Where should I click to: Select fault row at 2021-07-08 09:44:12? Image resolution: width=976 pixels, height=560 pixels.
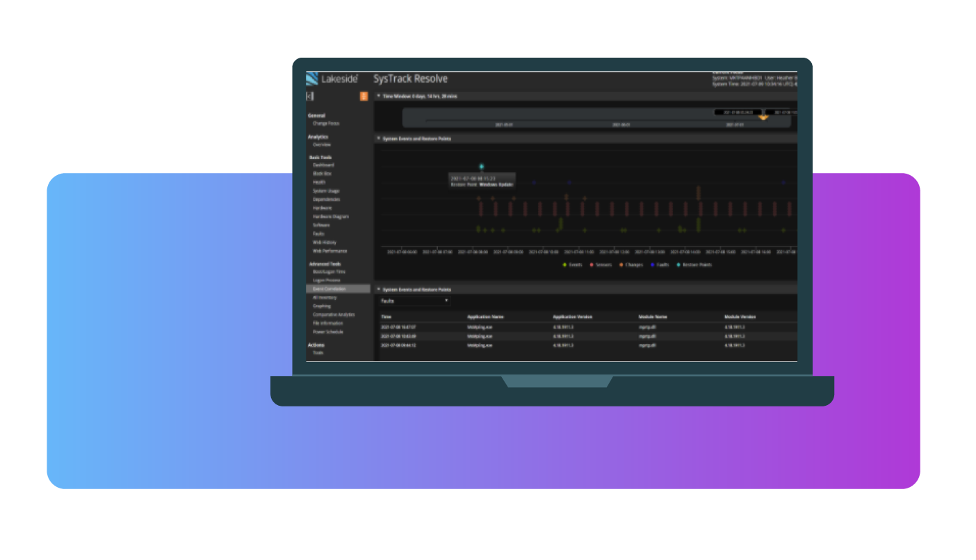[x=587, y=345]
